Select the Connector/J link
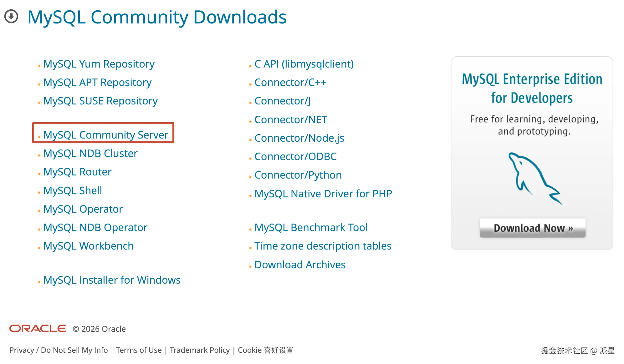Viewport: 624px width, 364px height. click(282, 101)
